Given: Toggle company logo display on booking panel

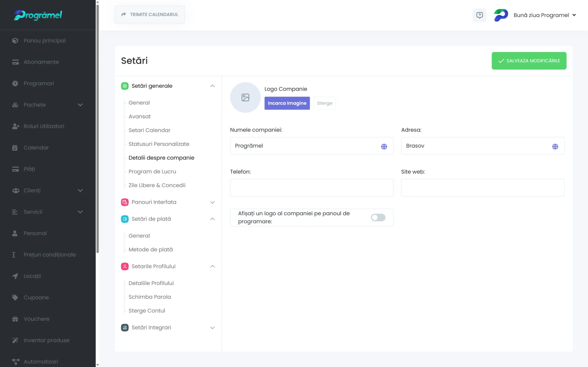Looking at the screenshot, I should pyautogui.click(x=378, y=217).
